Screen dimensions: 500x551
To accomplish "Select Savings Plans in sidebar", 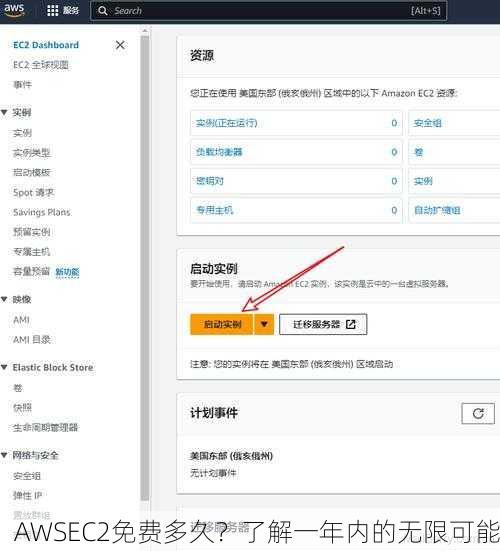I will (42, 212).
